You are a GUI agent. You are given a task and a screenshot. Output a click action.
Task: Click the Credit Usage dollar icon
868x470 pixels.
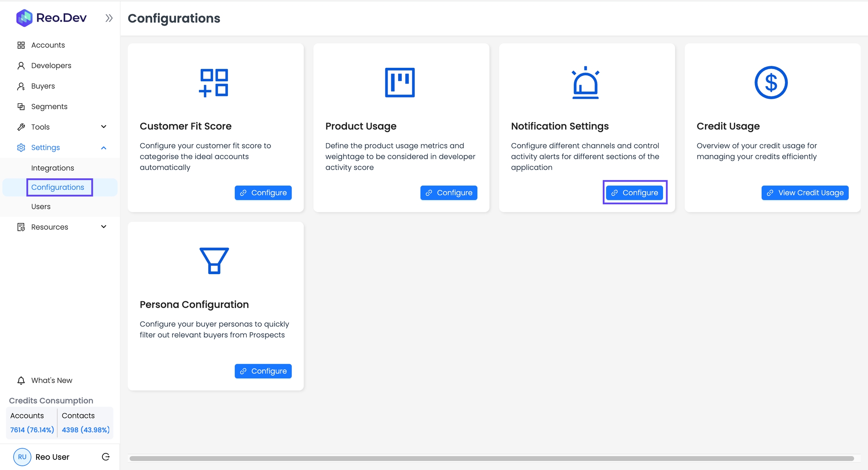click(x=771, y=82)
